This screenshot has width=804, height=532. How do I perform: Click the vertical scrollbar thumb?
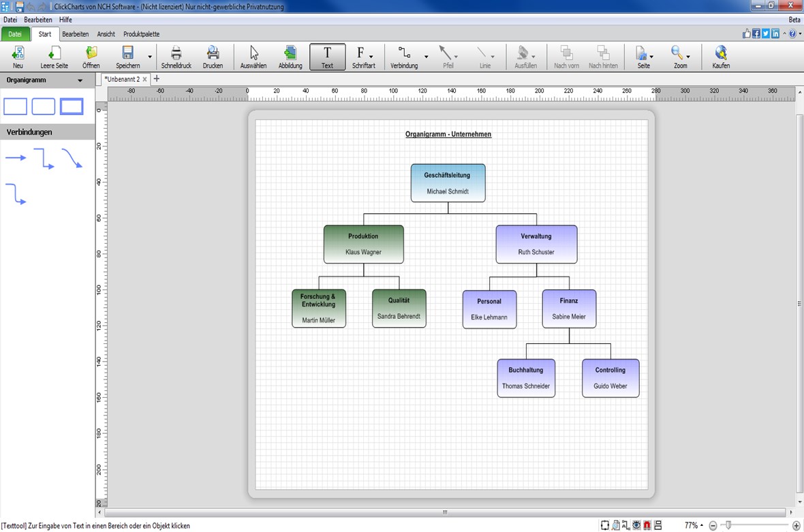click(799, 303)
